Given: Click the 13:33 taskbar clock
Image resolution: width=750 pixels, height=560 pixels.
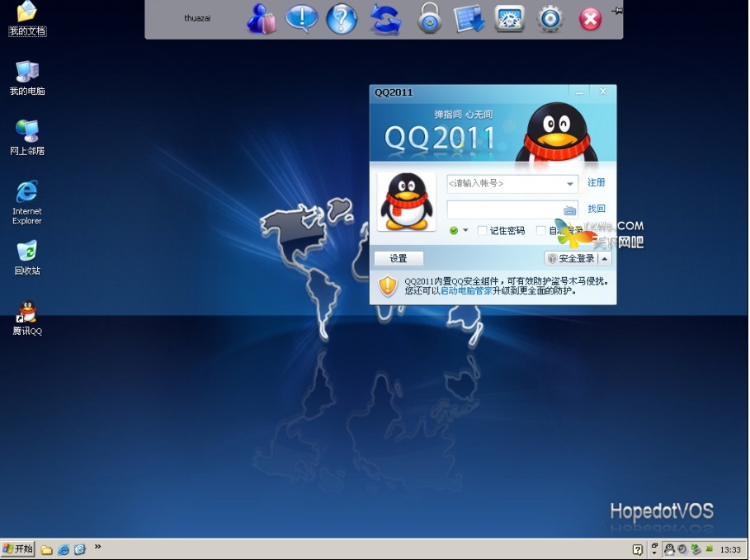Looking at the screenshot, I should pyautogui.click(x=730, y=550).
